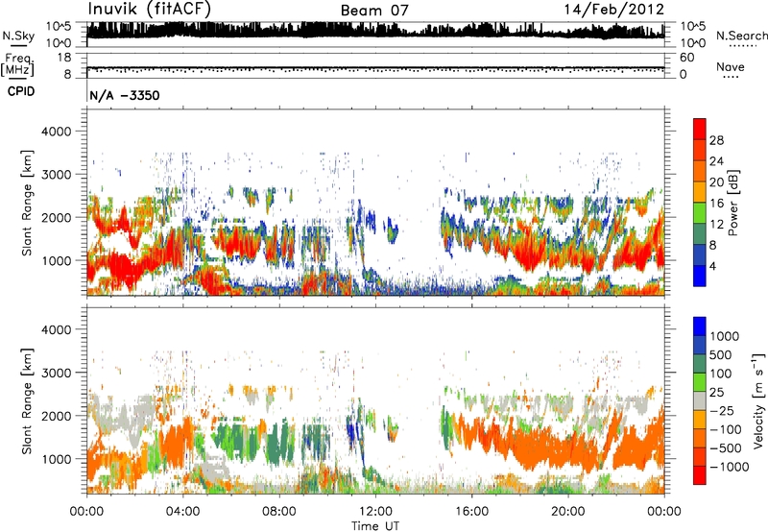Click the 16:00 time tick label
This screenshot has height=532, width=768.
471,512
